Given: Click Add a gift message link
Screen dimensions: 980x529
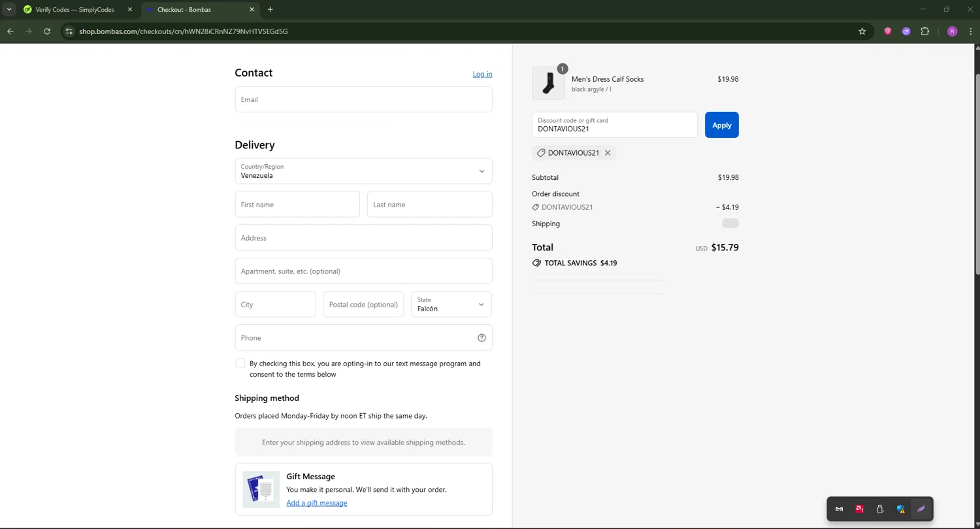Looking at the screenshot, I should point(317,503).
